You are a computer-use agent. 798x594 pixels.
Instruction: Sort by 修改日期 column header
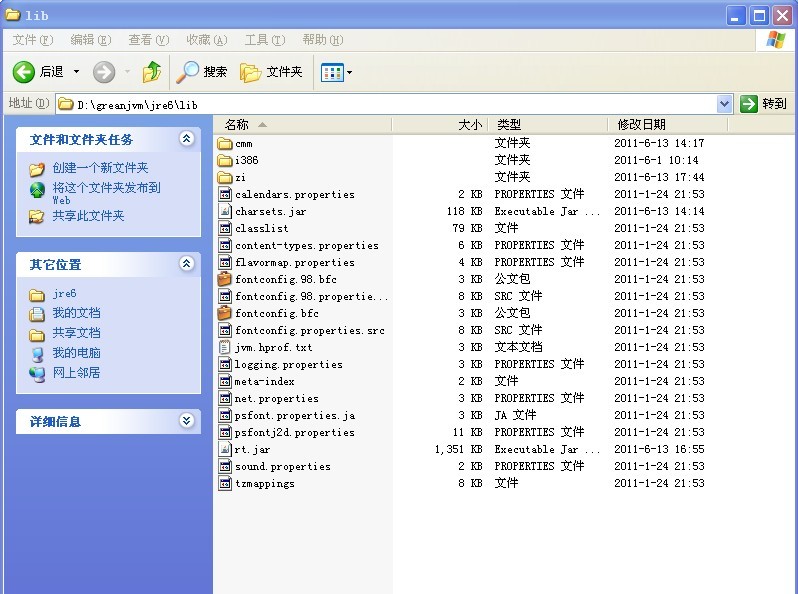pyautogui.click(x=641, y=125)
